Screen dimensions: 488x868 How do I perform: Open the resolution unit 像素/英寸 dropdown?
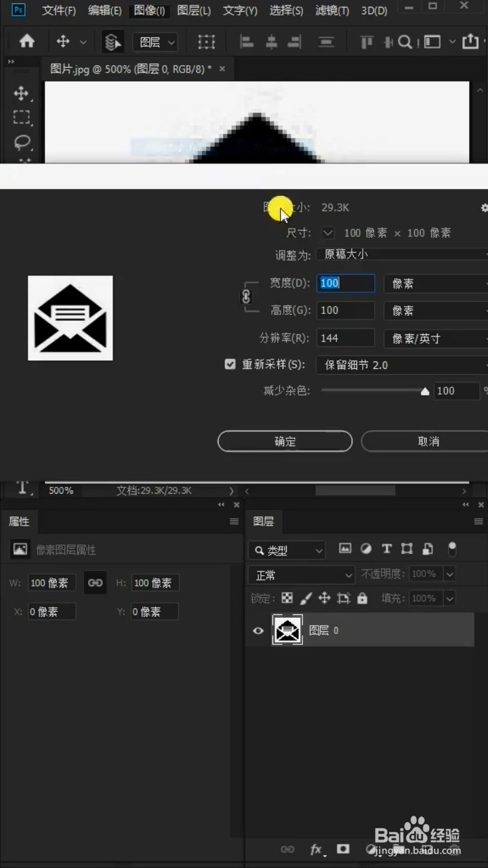click(436, 338)
